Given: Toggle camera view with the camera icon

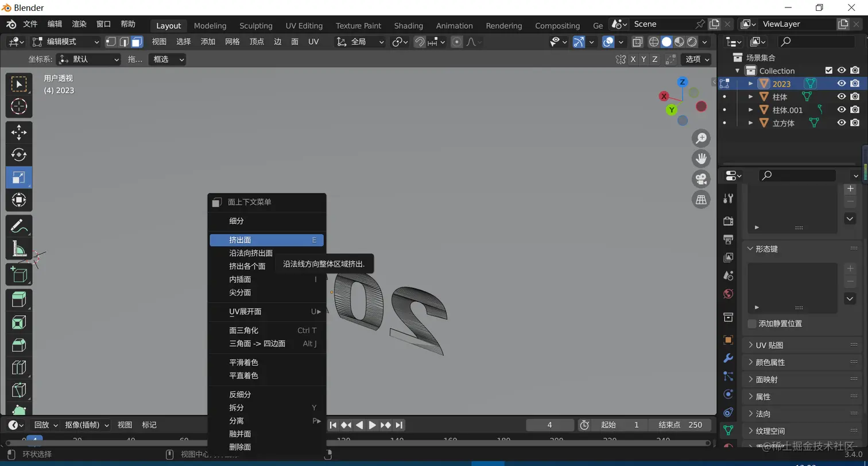Looking at the screenshot, I should pyautogui.click(x=701, y=179).
